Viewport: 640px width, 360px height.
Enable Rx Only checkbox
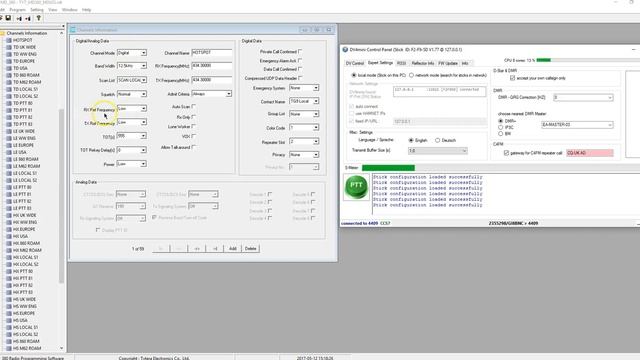[193, 117]
